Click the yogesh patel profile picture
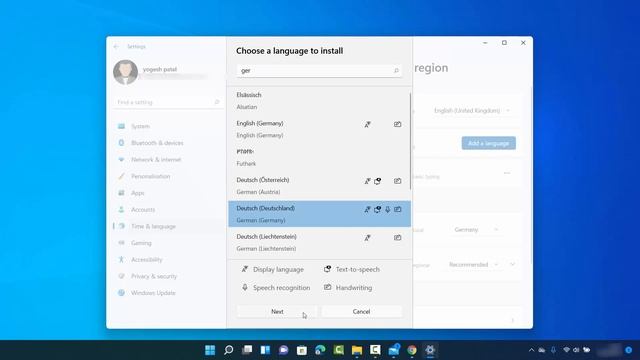This screenshot has height=360, width=640. (125, 72)
